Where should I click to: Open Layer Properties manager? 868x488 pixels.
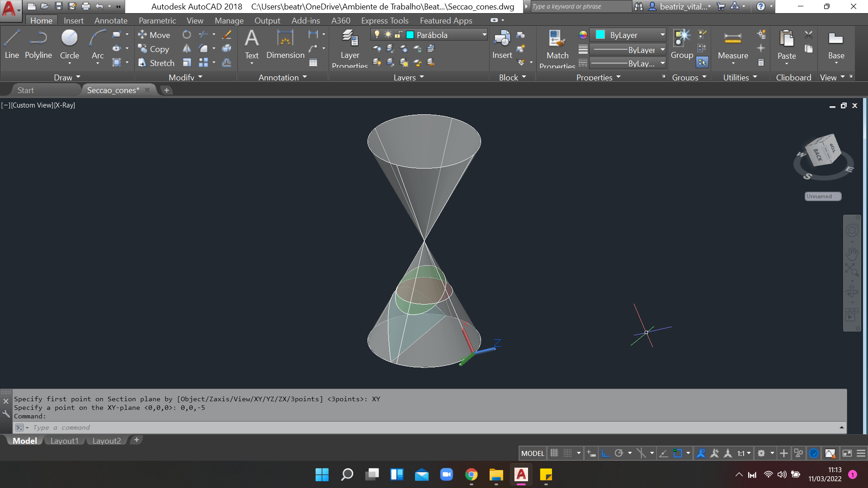point(350,48)
